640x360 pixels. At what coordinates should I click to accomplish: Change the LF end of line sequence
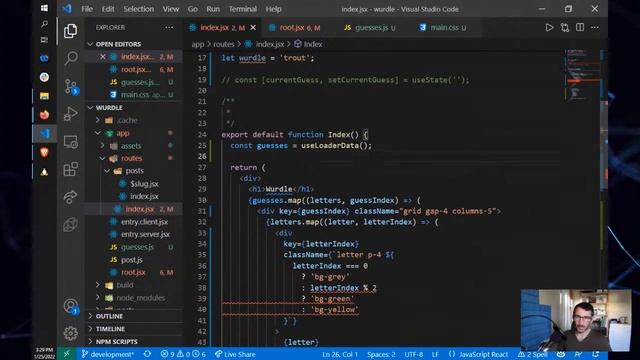click(435, 354)
